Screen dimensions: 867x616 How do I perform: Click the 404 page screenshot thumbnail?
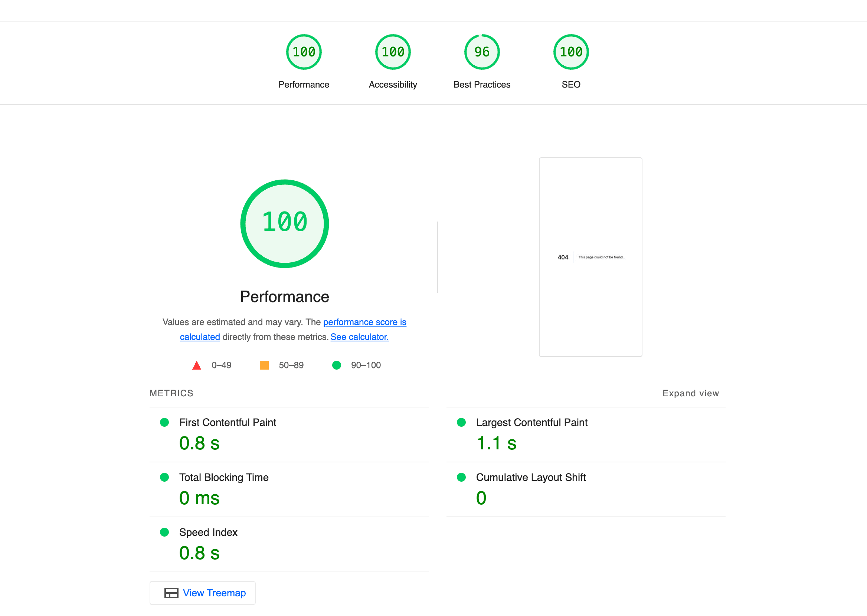coord(590,257)
